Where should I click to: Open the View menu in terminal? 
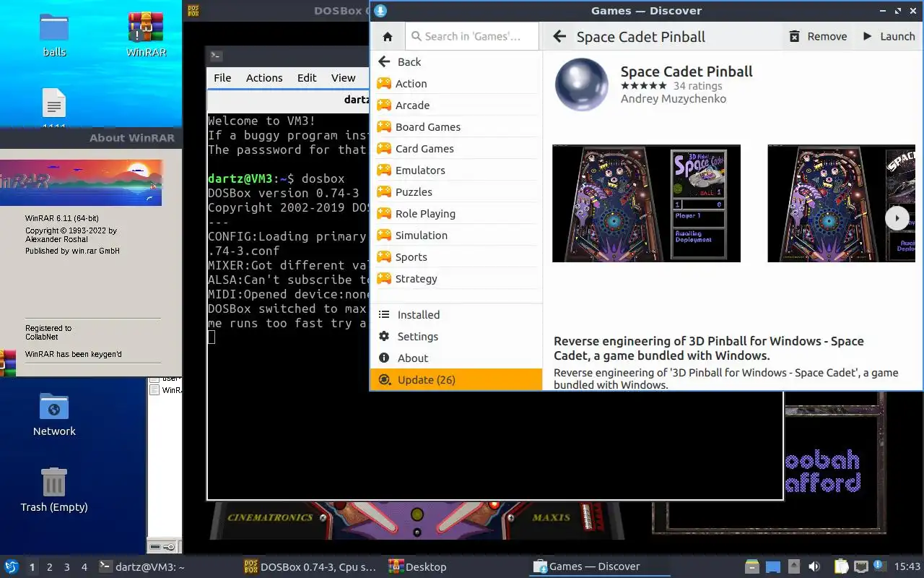[x=344, y=78]
